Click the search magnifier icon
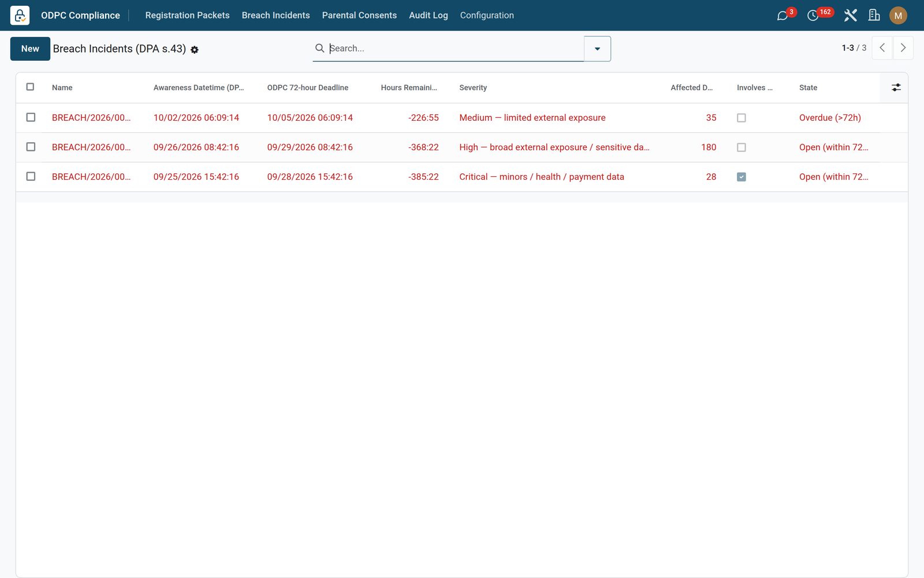The height and width of the screenshot is (578, 924). [319, 48]
